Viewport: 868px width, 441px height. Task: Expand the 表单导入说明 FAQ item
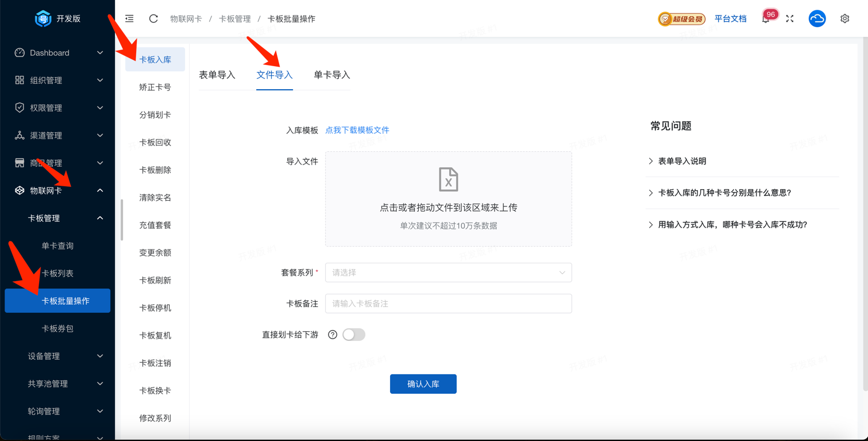[682, 161]
